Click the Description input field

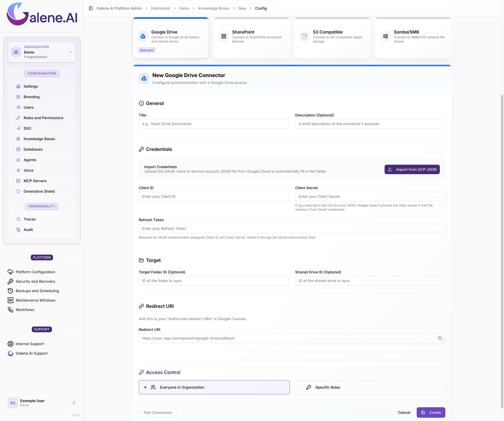(370, 124)
